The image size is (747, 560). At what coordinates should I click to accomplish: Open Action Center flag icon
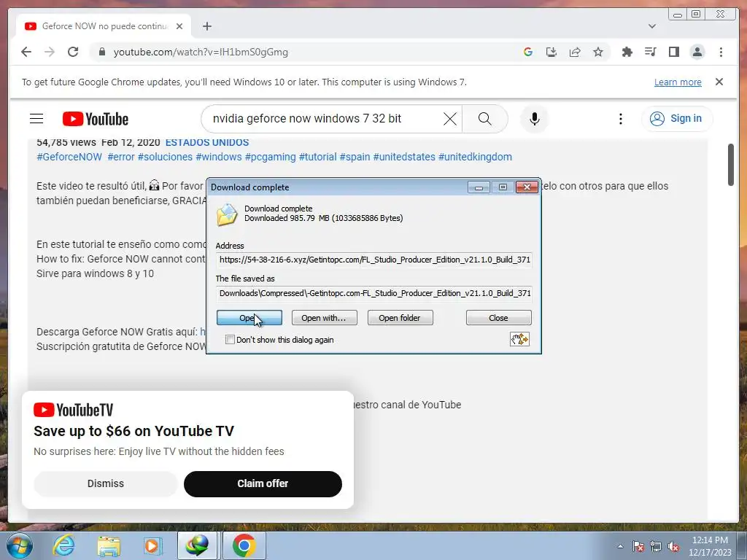point(638,546)
